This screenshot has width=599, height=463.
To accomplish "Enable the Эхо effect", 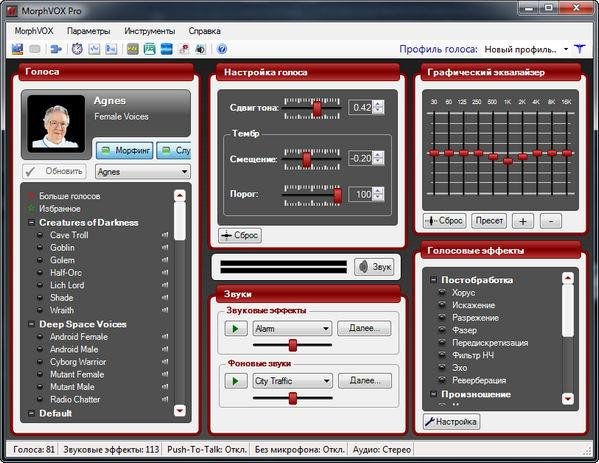I will coord(442,368).
